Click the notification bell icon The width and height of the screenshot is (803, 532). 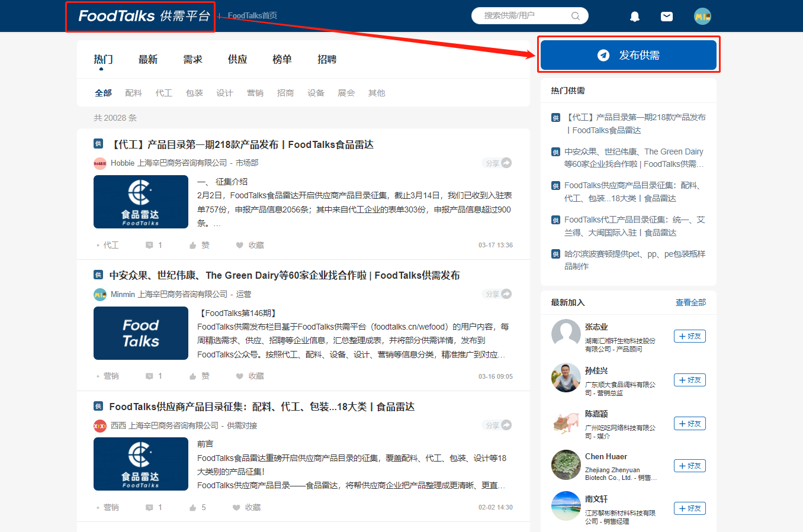pos(634,16)
